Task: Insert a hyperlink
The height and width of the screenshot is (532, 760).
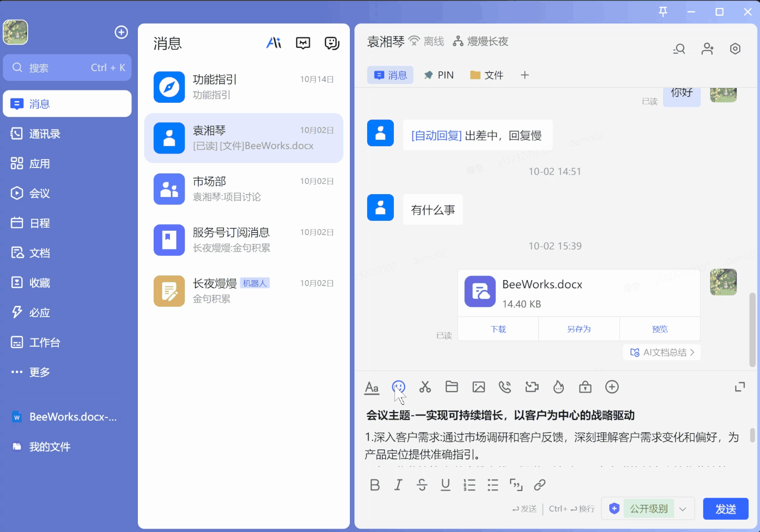Action: pyautogui.click(x=540, y=485)
